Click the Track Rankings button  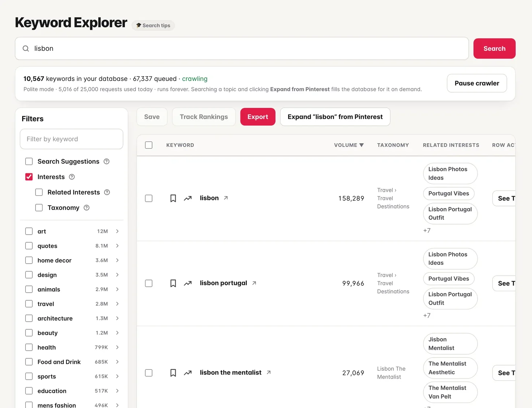point(204,117)
